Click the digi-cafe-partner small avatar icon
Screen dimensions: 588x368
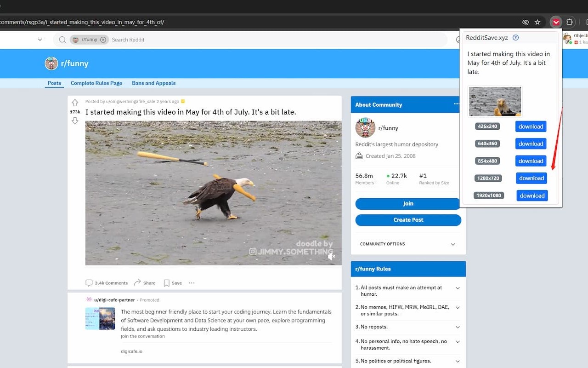pos(89,299)
